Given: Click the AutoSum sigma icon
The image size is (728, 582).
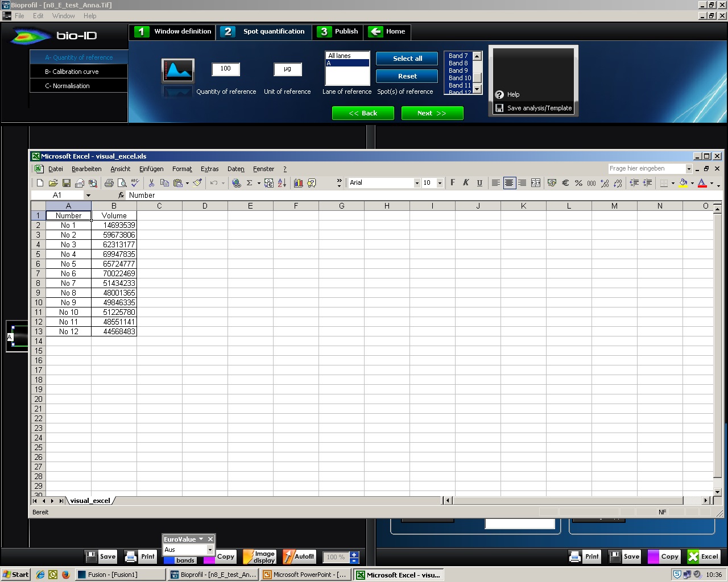Looking at the screenshot, I should [x=250, y=183].
